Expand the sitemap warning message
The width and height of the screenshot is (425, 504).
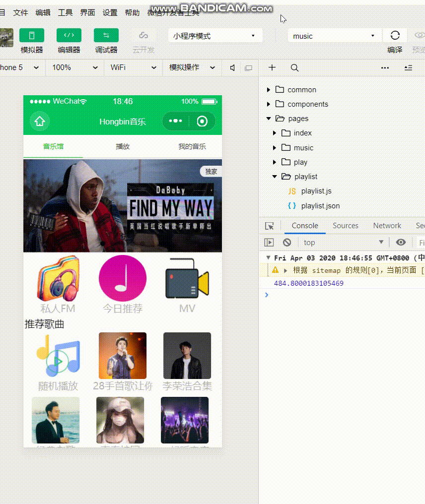click(x=285, y=271)
